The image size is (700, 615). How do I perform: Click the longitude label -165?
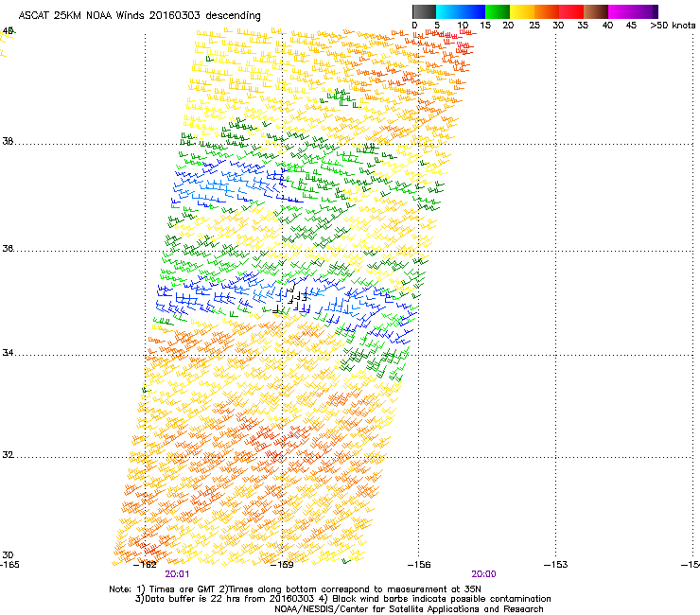(9, 565)
